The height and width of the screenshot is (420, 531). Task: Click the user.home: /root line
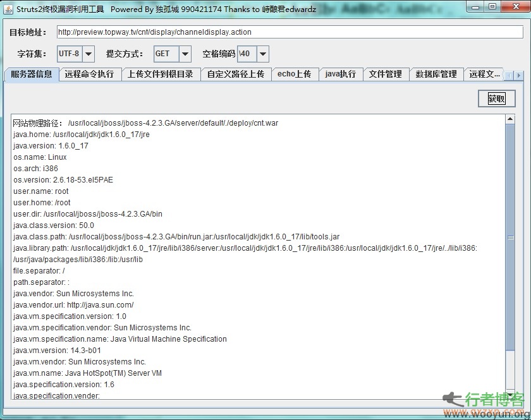point(42,202)
